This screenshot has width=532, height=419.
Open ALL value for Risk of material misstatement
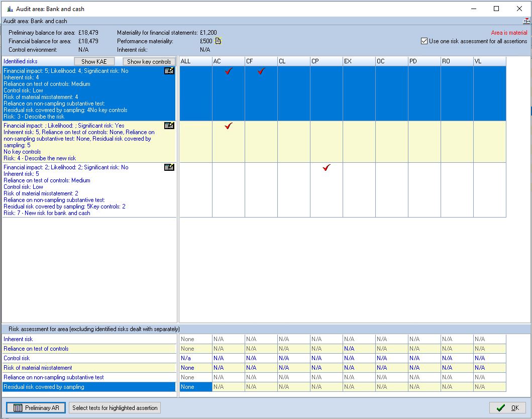click(196, 367)
